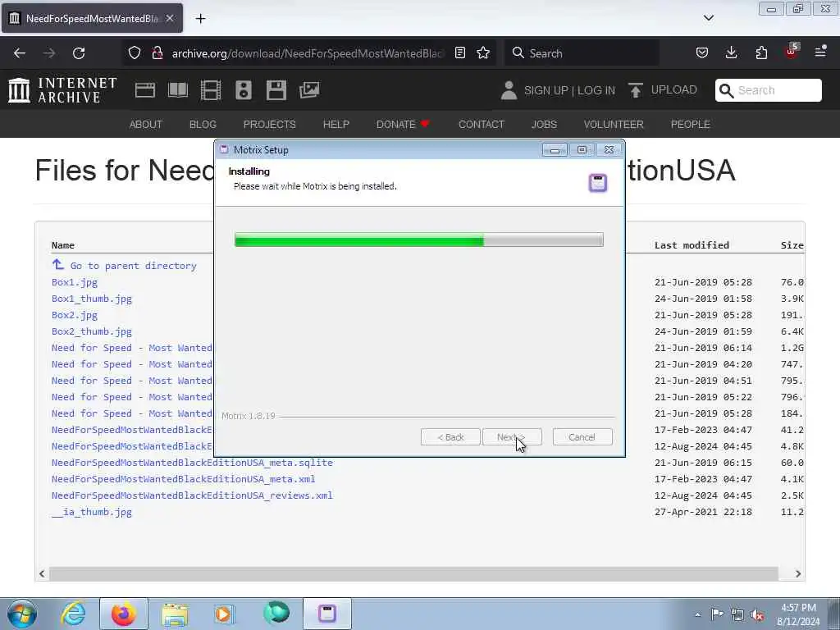Image resolution: width=840 pixels, height=630 pixels.
Task: Open the ABOUT menu item
Action: click(x=146, y=125)
